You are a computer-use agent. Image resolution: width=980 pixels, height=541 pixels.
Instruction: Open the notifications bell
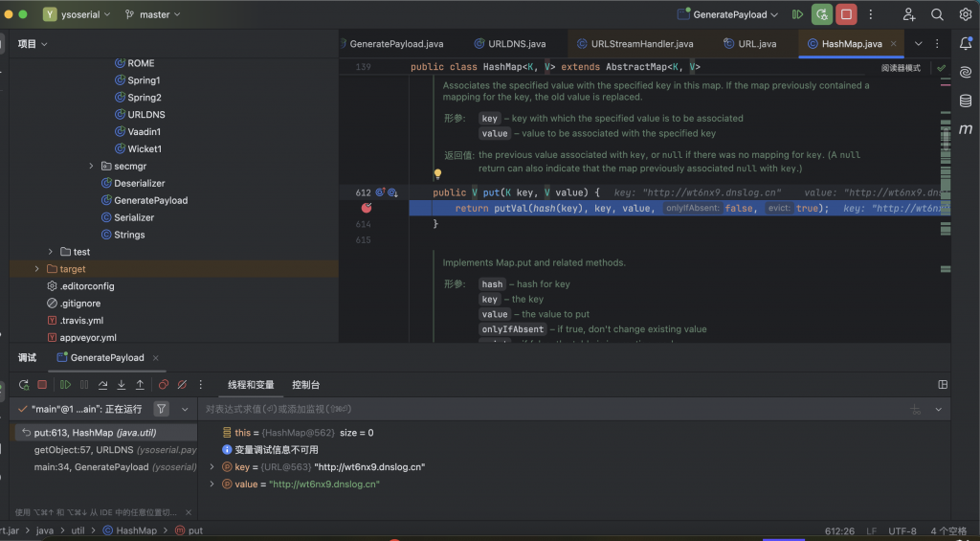[966, 43]
